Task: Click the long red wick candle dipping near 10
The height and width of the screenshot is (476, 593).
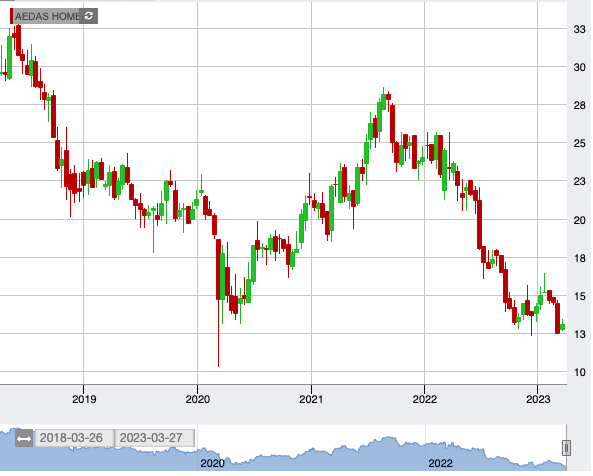Action: [218, 302]
